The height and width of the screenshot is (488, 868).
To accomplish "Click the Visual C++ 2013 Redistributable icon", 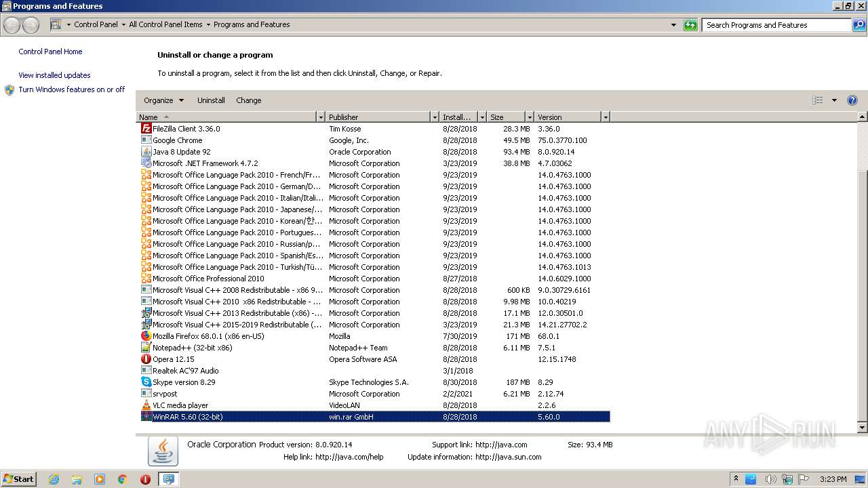I will click(x=146, y=312).
